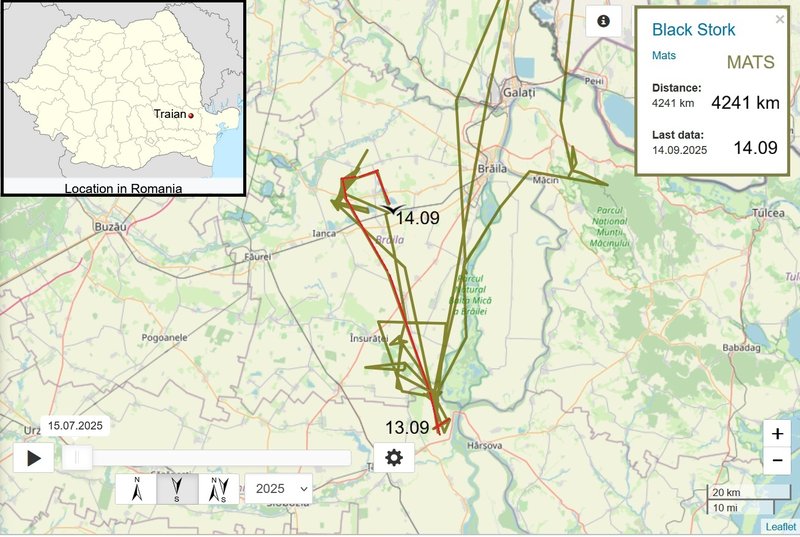Click the 14.09.2025 last data value
800x537 pixels.
(680, 150)
